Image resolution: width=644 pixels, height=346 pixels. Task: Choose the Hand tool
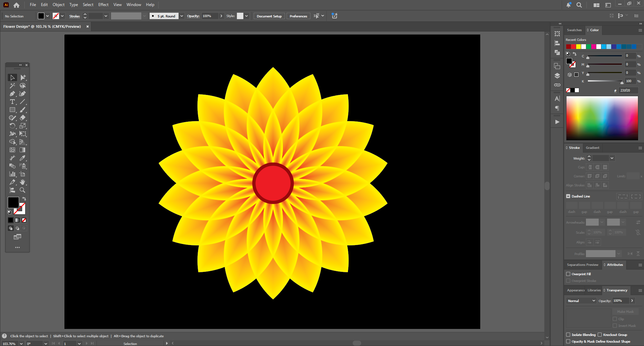click(22, 182)
